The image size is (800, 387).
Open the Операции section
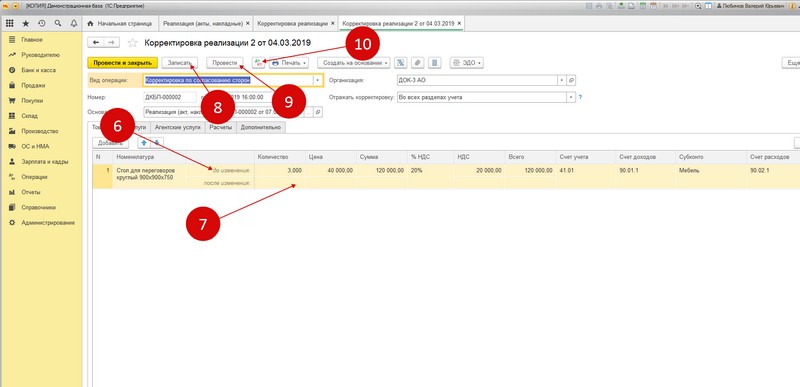pyautogui.click(x=34, y=177)
